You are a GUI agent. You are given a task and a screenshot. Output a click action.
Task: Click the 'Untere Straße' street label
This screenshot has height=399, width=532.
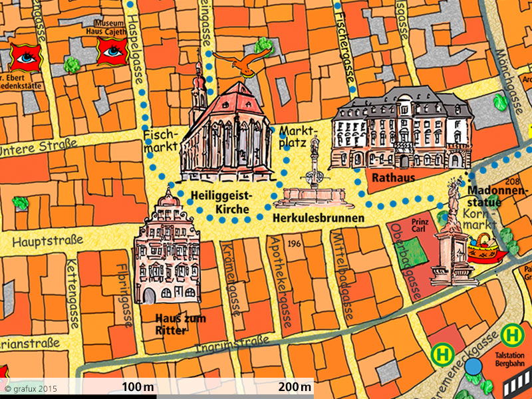point(38,148)
